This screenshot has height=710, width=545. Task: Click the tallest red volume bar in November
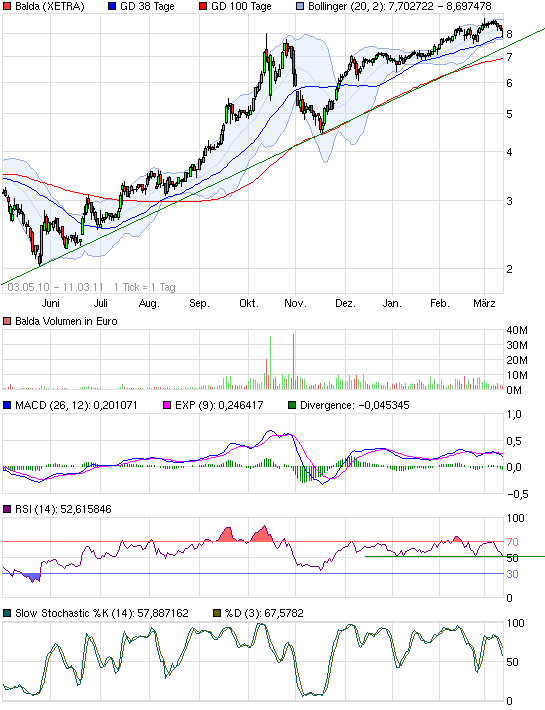pyautogui.click(x=293, y=362)
